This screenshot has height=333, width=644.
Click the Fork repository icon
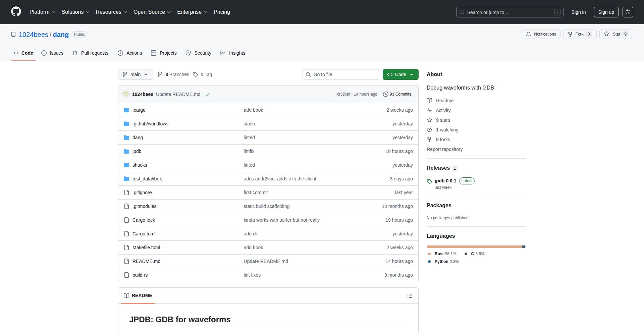point(570,34)
